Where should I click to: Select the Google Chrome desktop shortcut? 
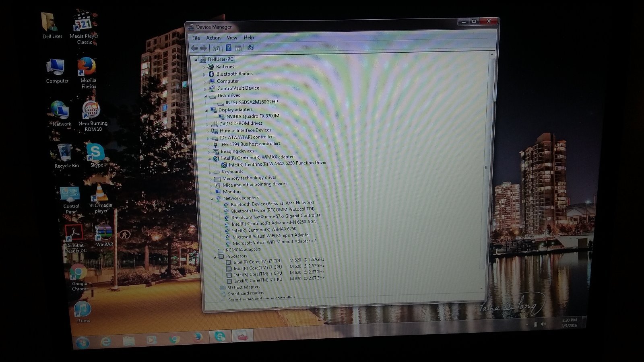pyautogui.click(x=79, y=278)
